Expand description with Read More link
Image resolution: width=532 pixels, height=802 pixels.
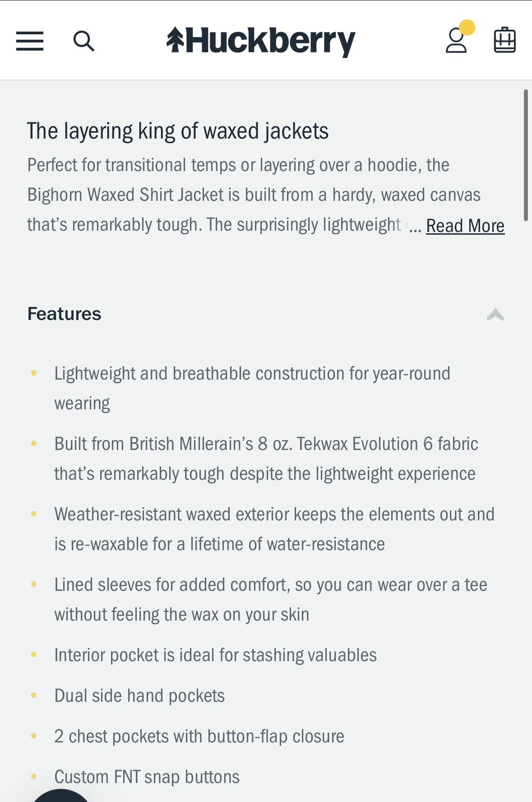coord(465,226)
